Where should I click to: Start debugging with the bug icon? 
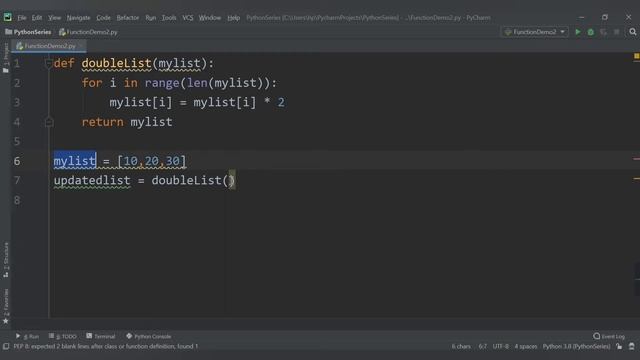pyautogui.click(x=591, y=32)
